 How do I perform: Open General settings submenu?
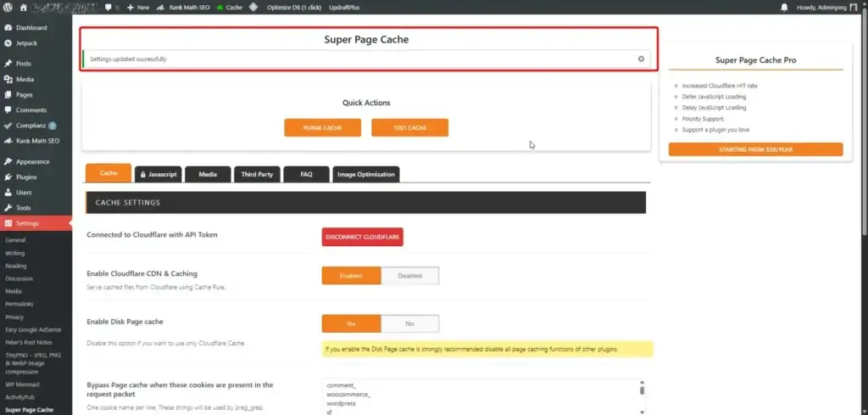pos(15,240)
